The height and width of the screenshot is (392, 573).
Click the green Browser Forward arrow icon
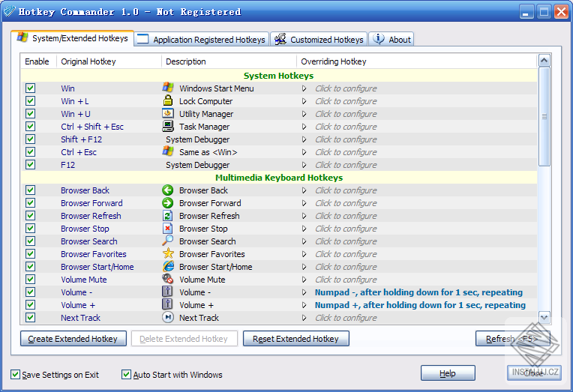click(168, 203)
